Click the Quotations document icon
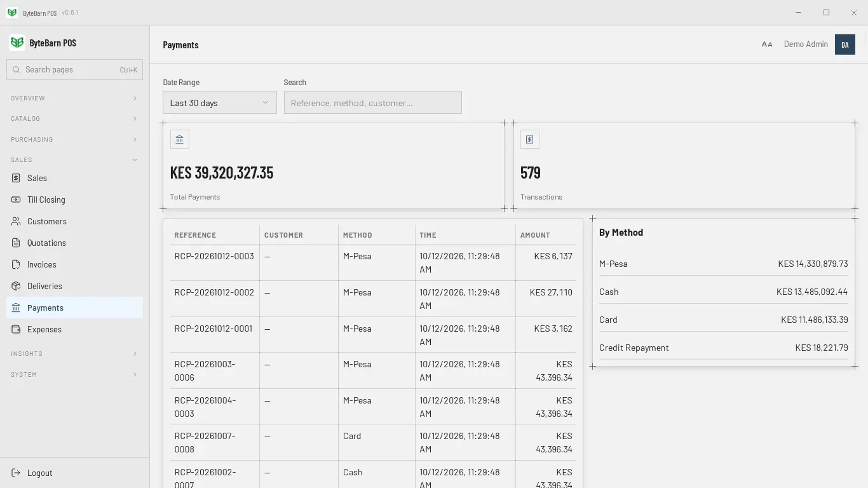Image resolution: width=868 pixels, height=488 pixels. coord(16,243)
